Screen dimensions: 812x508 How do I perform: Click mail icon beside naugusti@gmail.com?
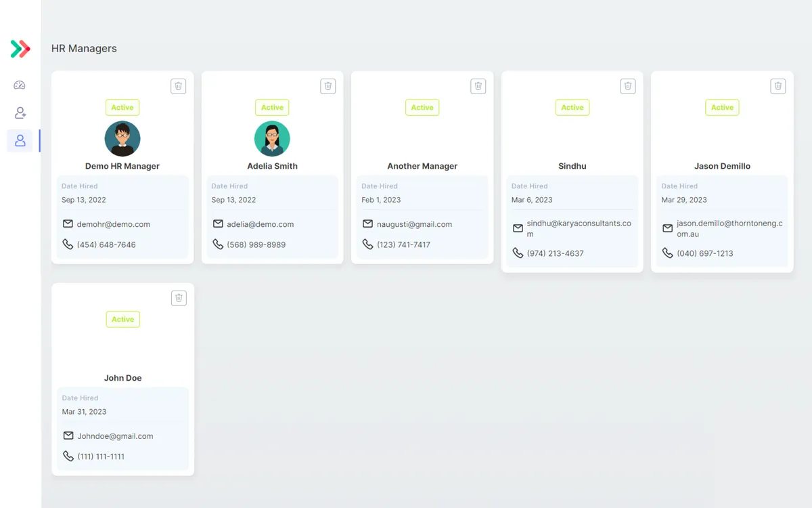point(367,224)
